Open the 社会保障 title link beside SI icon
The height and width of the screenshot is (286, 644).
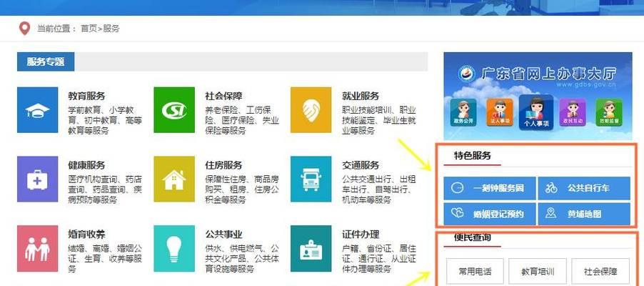click(x=223, y=97)
